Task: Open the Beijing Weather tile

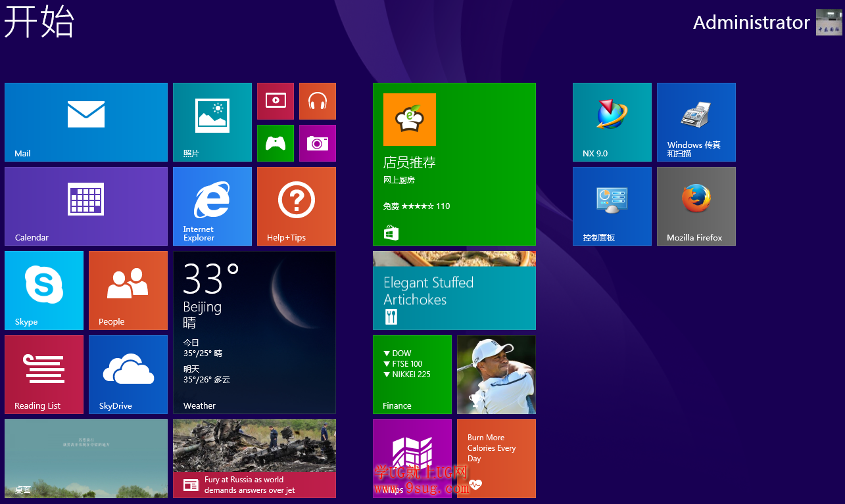Action: pyautogui.click(x=254, y=332)
